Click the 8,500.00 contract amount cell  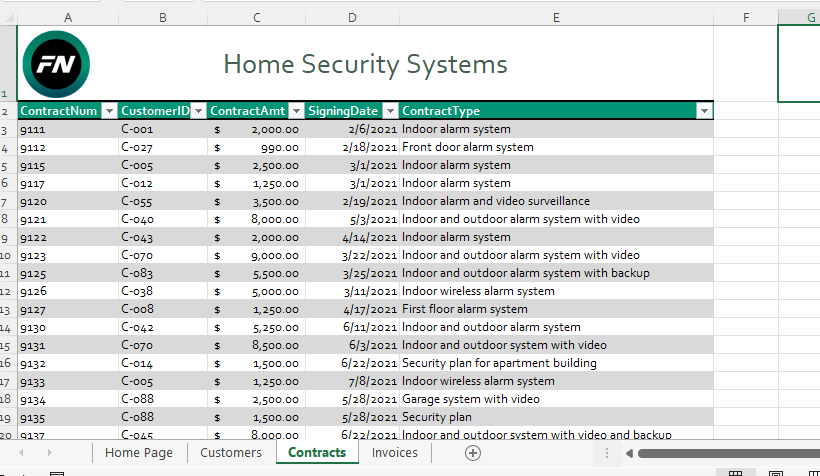[x=257, y=345]
